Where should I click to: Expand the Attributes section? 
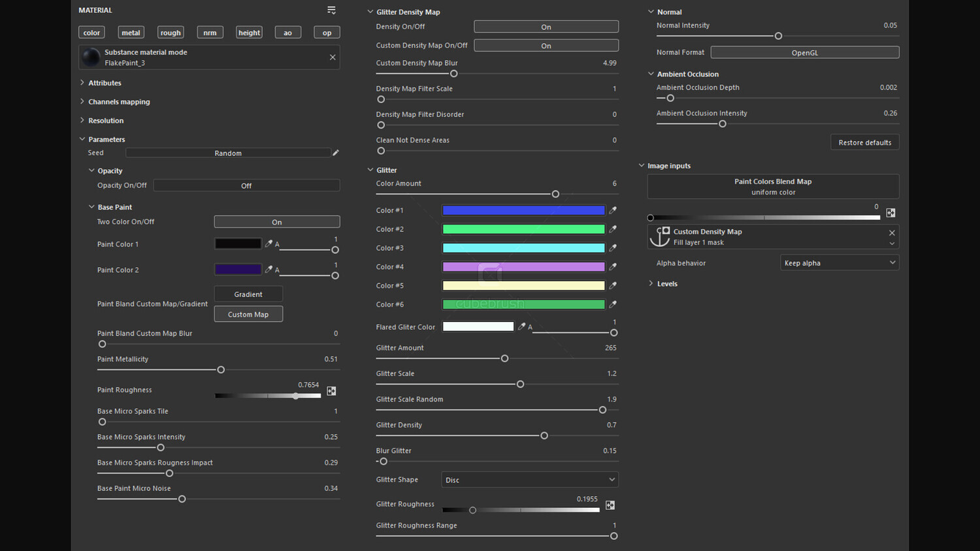pyautogui.click(x=82, y=83)
